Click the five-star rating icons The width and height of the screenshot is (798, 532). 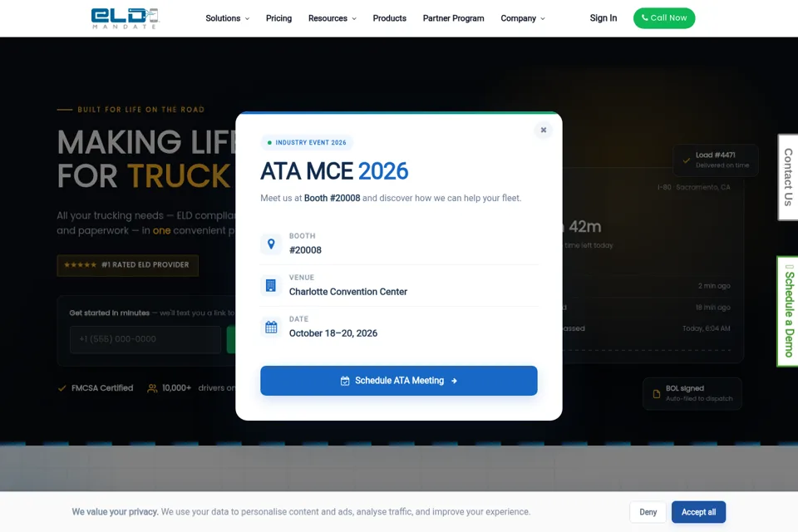[81, 264]
